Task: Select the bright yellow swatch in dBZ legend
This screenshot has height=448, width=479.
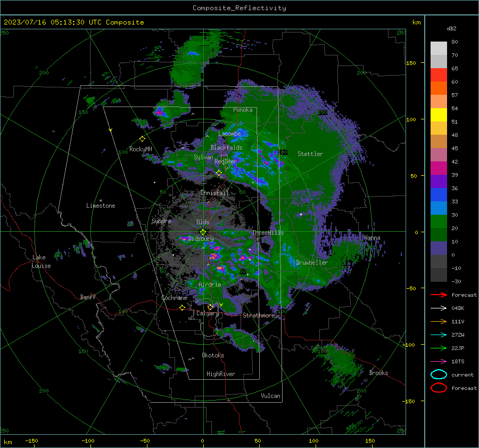Action: click(439, 115)
